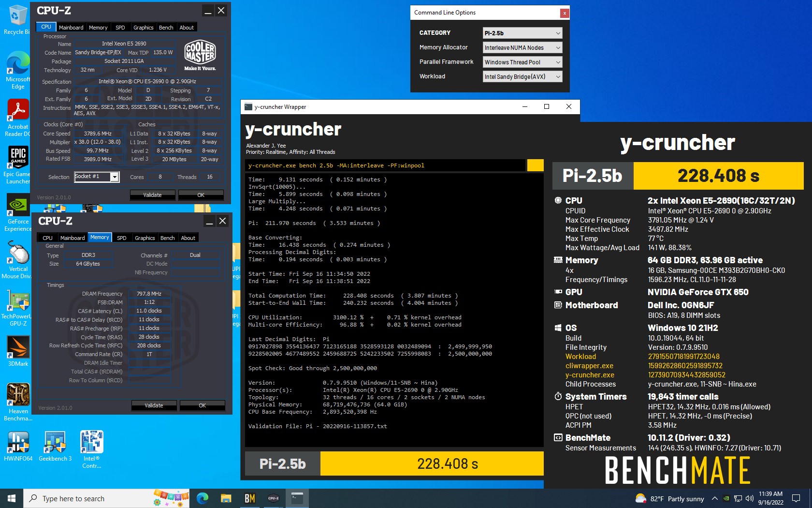Viewport: 812px width, 508px height.
Task: Click the NVIDIA GeForce GTX 650 text
Action: point(698,292)
